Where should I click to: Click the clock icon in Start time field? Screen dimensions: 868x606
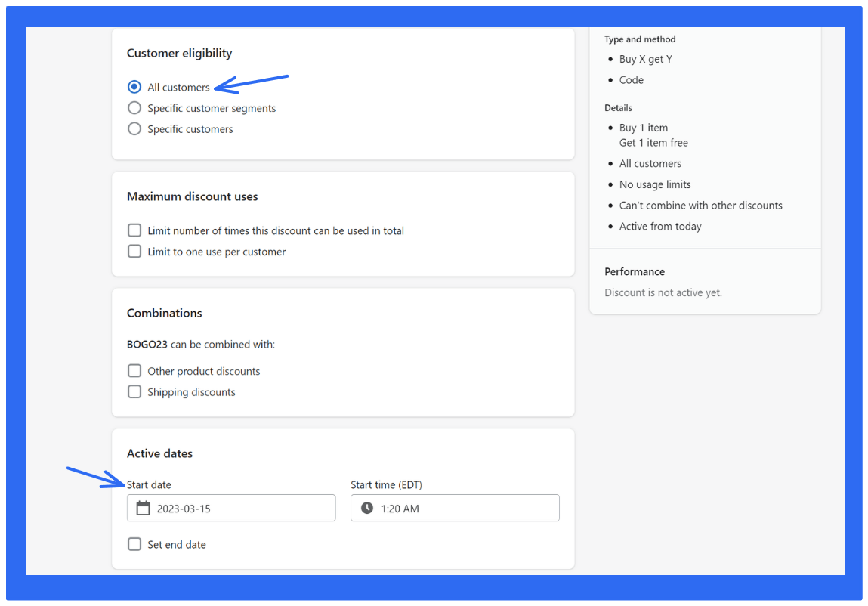368,508
